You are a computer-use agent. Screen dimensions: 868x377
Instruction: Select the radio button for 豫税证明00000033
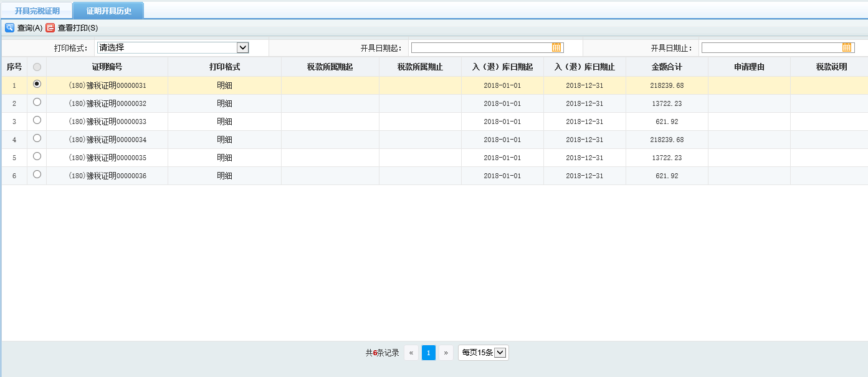(37, 121)
